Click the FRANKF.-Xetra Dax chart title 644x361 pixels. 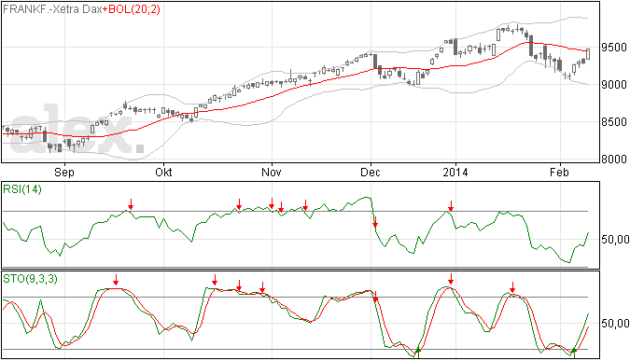[x=52, y=9]
